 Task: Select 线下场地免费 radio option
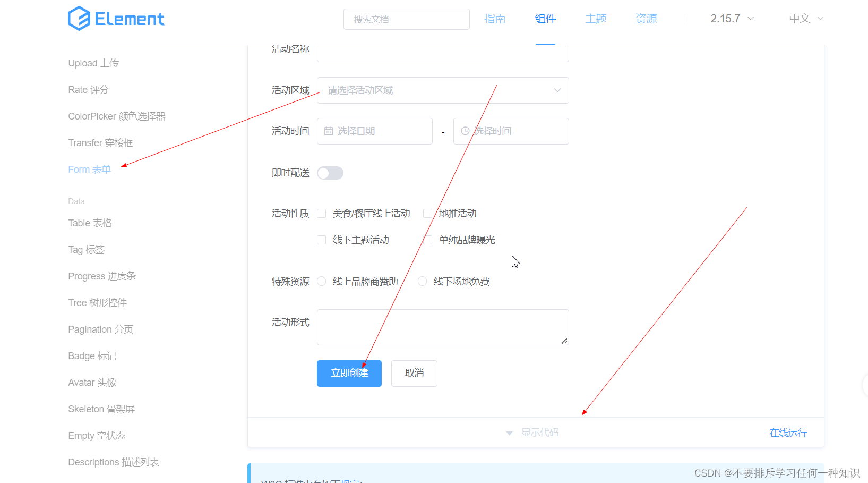422,282
